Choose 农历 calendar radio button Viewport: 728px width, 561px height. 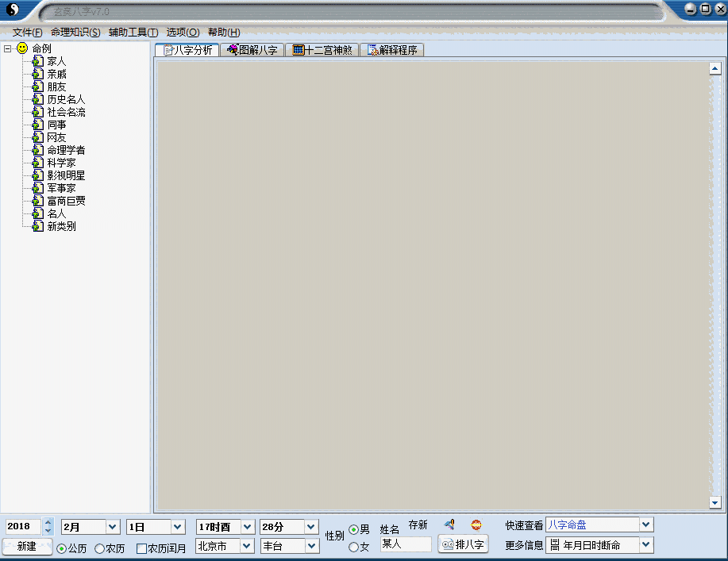(x=99, y=548)
